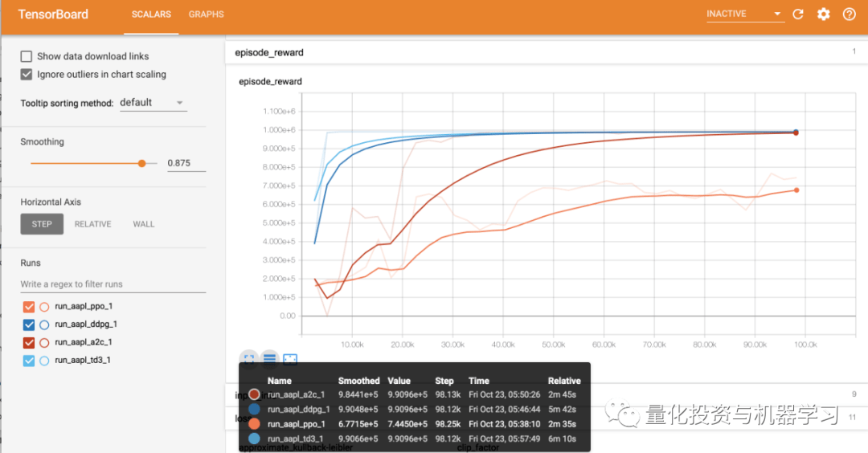Open Tooltip sorting method dropdown
Screen dimensions: 868x453
click(153, 103)
